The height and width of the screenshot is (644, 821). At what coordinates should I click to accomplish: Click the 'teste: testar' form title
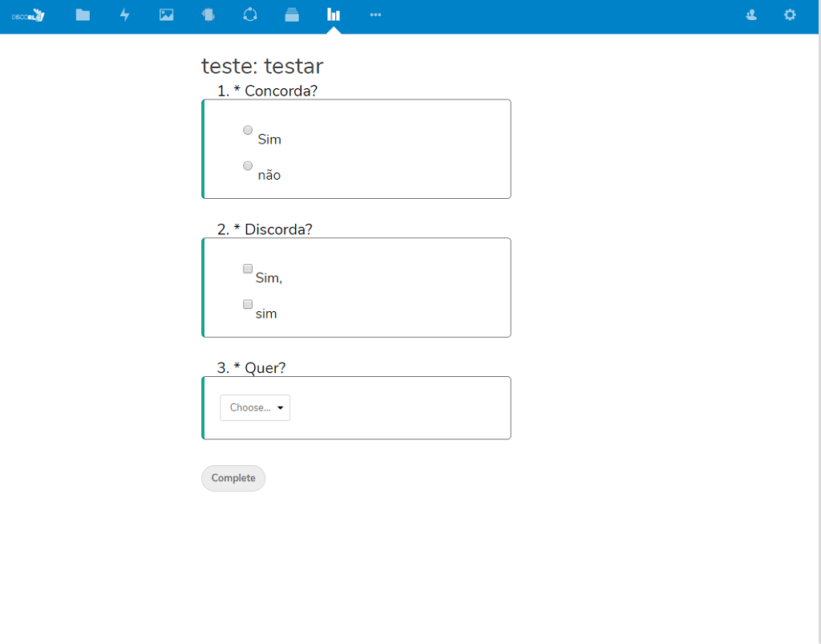[262, 66]
